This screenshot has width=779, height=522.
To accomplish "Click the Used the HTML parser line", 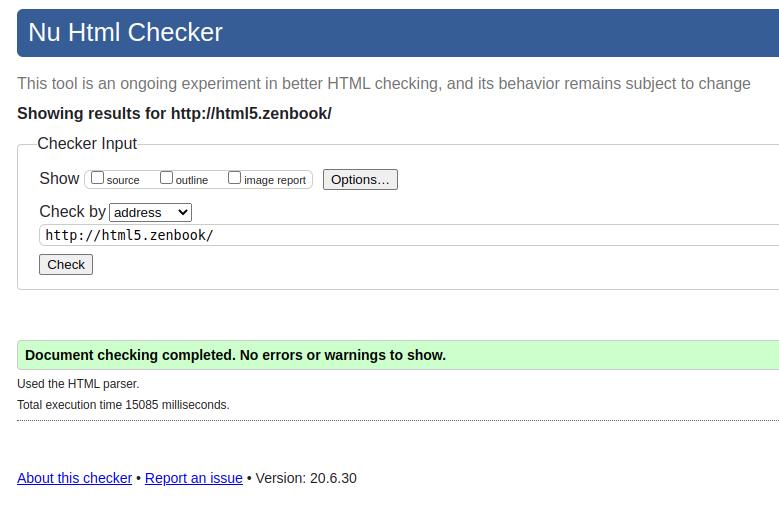I will point(78,384).
